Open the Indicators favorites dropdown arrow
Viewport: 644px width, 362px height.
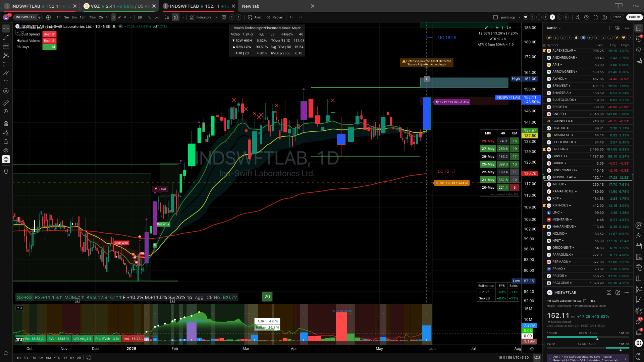click(x=216, y=17)
